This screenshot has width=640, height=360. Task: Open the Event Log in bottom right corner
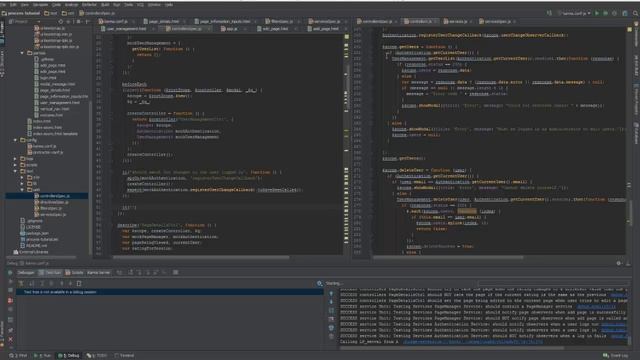click(x=616, y=356)
